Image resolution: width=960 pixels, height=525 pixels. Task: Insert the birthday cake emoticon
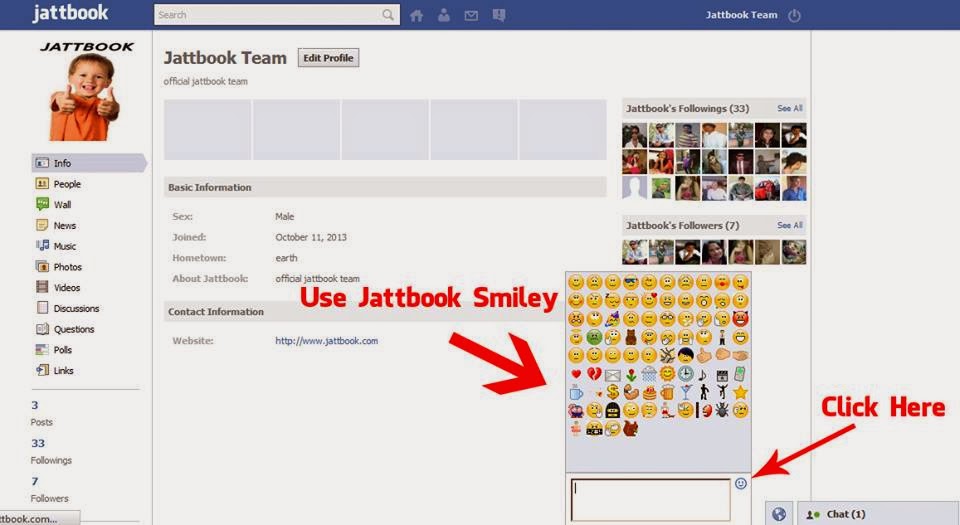pos(649,392)
